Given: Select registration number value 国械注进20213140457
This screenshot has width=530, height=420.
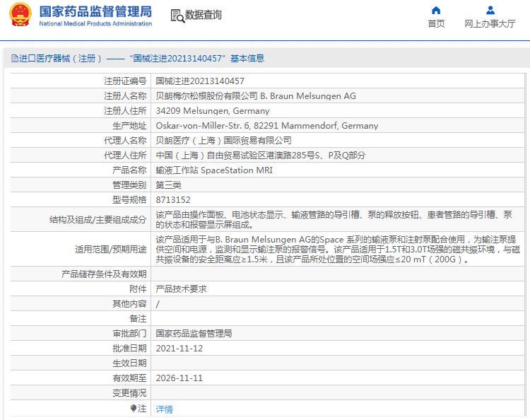Looking at the screenshot, I should point(200,81).
